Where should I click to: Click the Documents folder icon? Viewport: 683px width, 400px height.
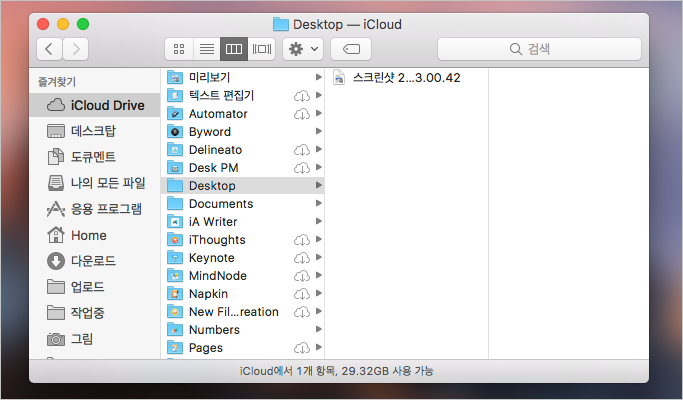click(175, 203)
